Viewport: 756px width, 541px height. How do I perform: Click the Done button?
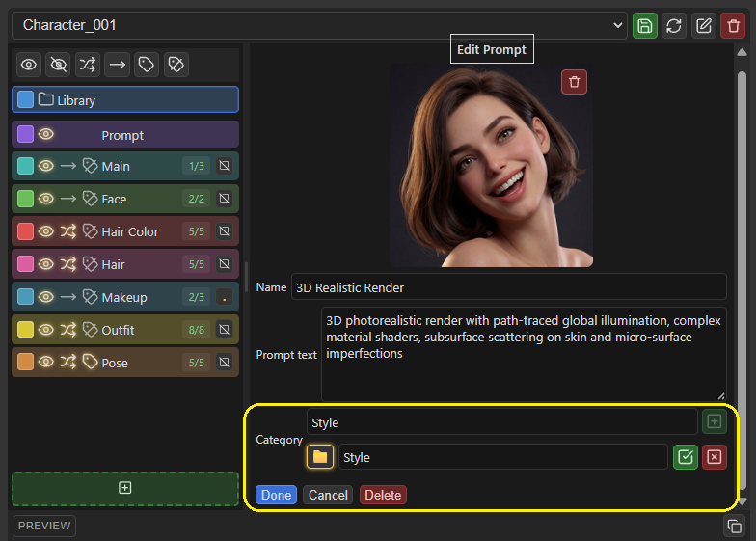coord(276,496)
